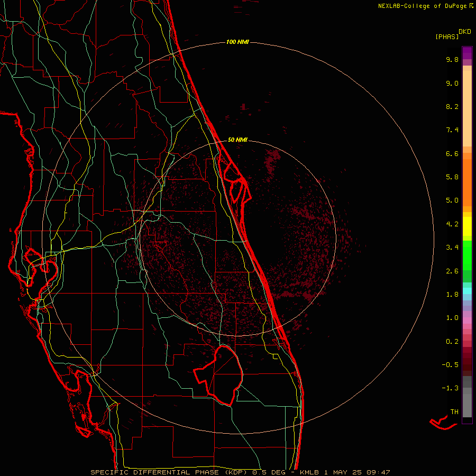This screenshot has height=476, width=476.
Task: Click the 1 MAY 25 date text
Action: point(343,472)
